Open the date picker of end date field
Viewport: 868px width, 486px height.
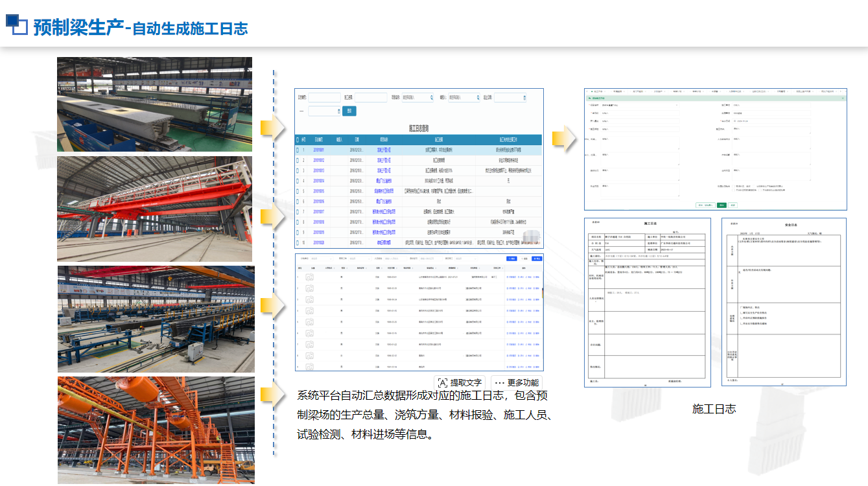coord(339,111)
